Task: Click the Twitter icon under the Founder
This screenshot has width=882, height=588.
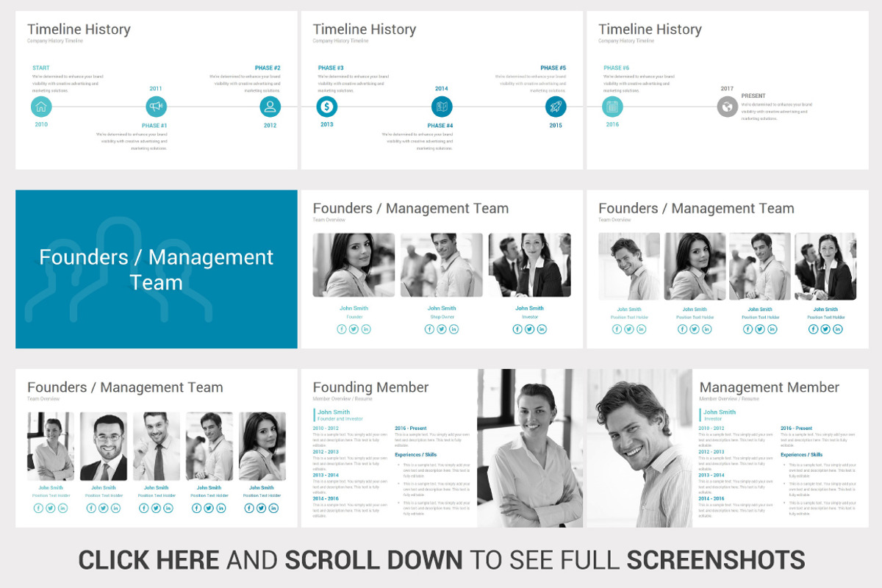Action: coord(354,329)
